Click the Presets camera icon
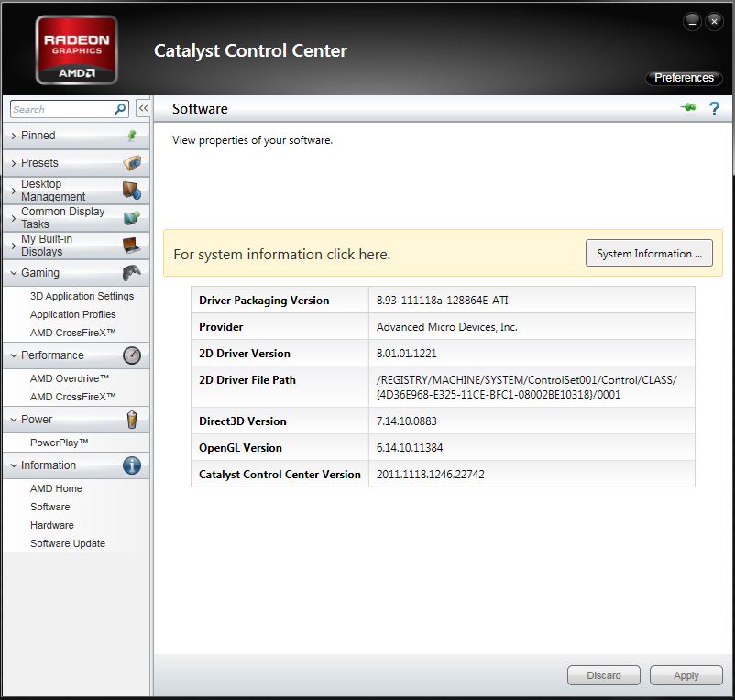 point(132,162)
